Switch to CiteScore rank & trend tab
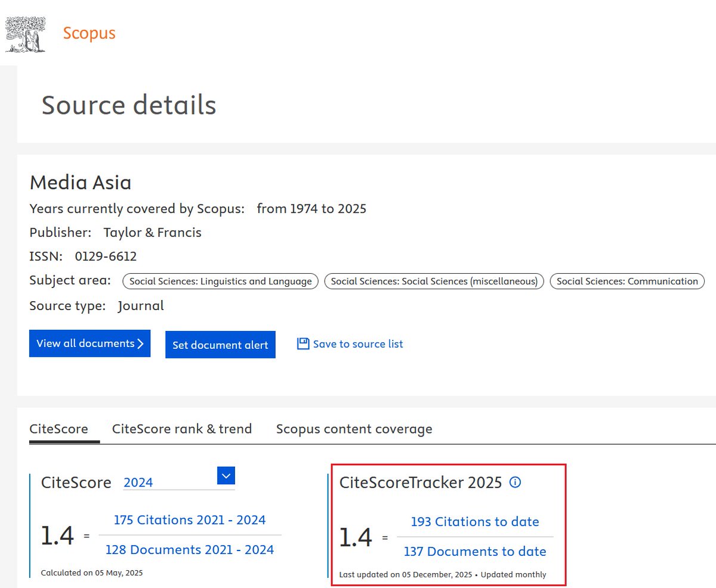 coord(182,429)
